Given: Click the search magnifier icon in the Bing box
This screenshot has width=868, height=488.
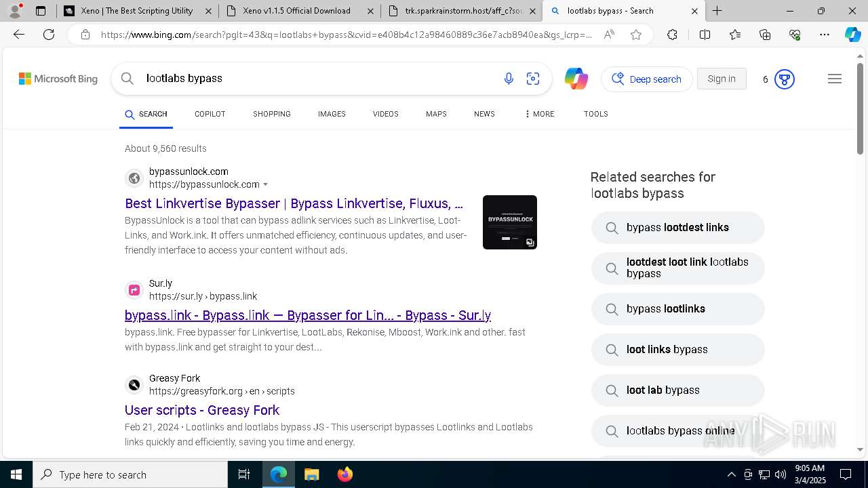Looking at the screenshot, I should pos(127,79).
